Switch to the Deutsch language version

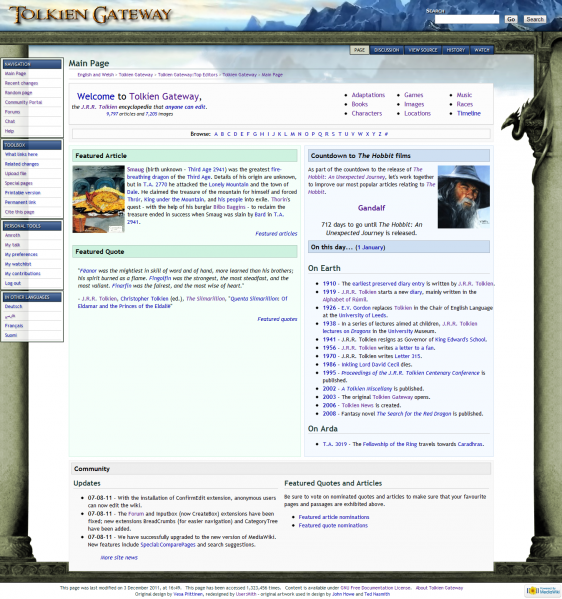click(13, 306)
